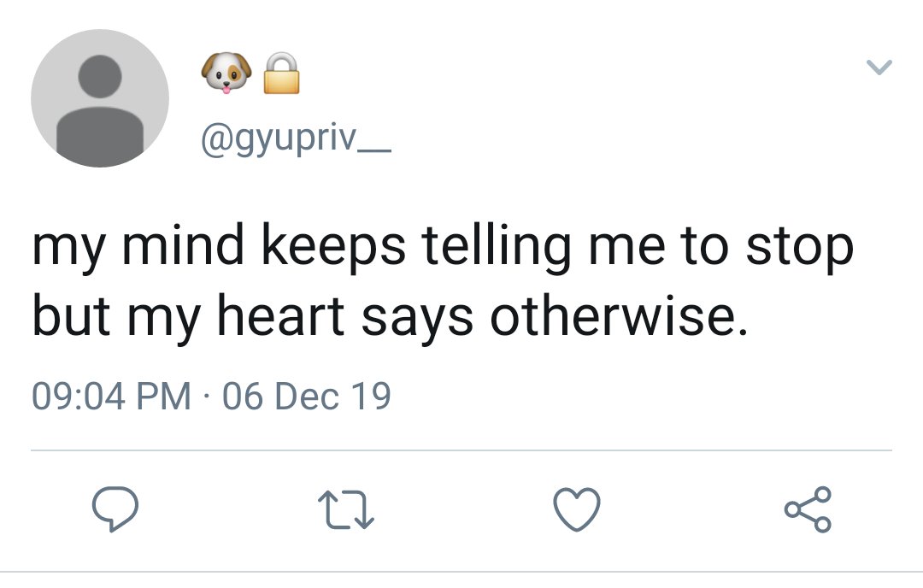
Task: Open the default gray profile avatar
Action: pos(100,97)
